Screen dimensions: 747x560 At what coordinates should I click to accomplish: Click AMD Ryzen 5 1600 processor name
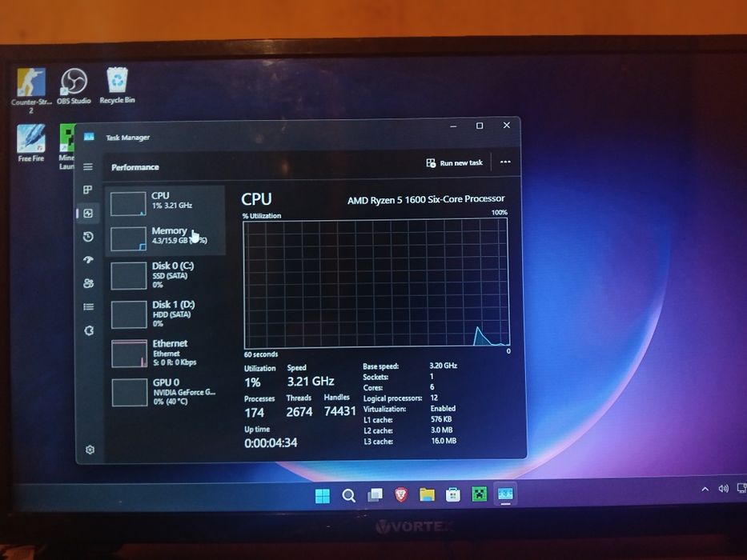coord(426,199)
